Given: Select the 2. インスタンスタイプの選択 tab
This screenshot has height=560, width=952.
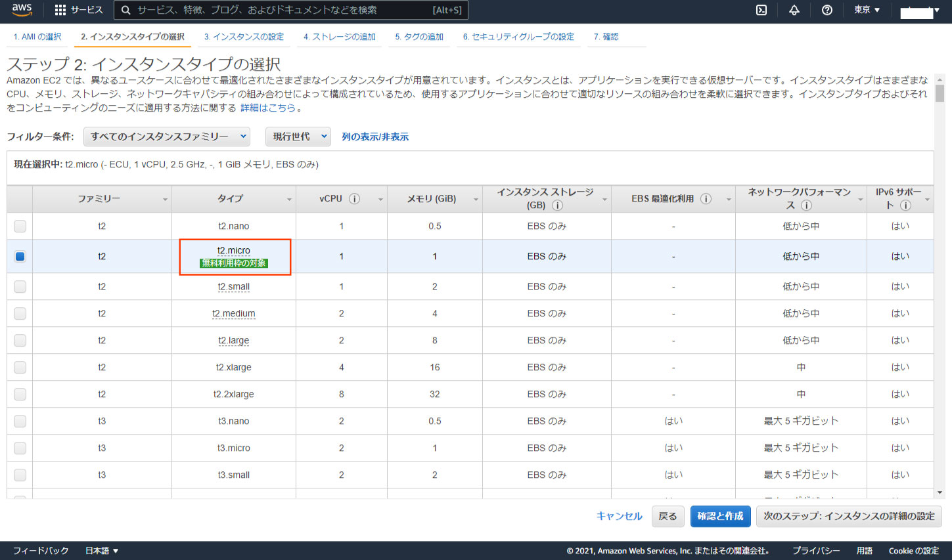Looking at the screenshot, I should point(133,37).
